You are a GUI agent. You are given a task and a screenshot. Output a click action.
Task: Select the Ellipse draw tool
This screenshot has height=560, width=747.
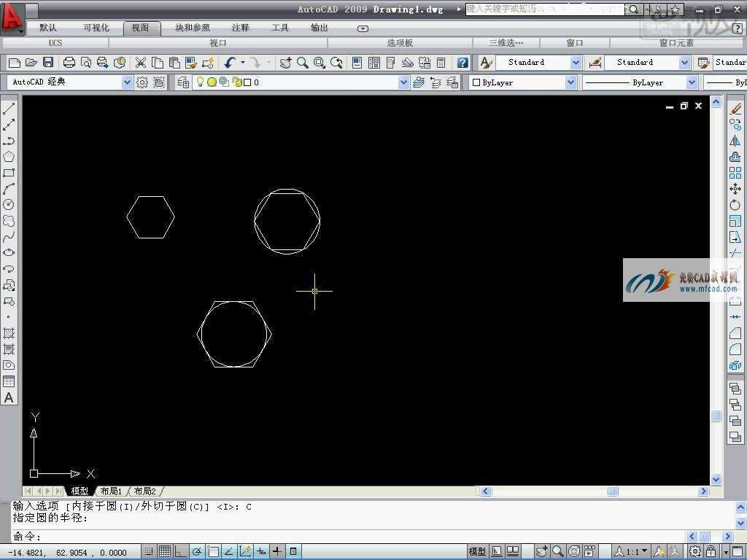tap(9, 253)
